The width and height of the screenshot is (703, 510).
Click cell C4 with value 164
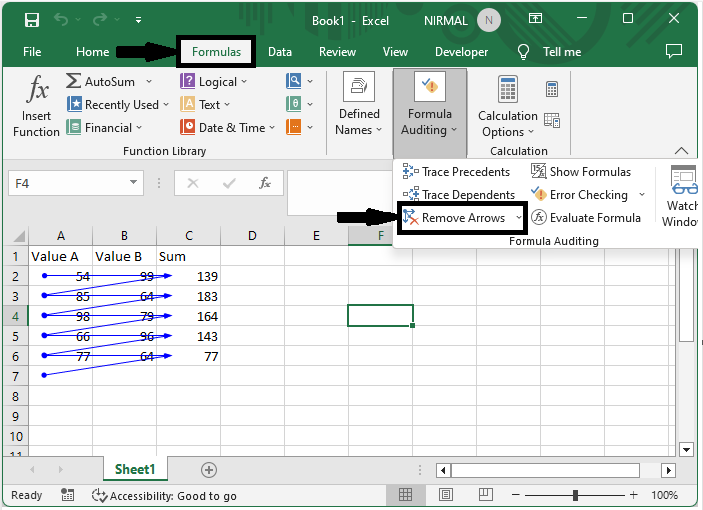(189, 316)
